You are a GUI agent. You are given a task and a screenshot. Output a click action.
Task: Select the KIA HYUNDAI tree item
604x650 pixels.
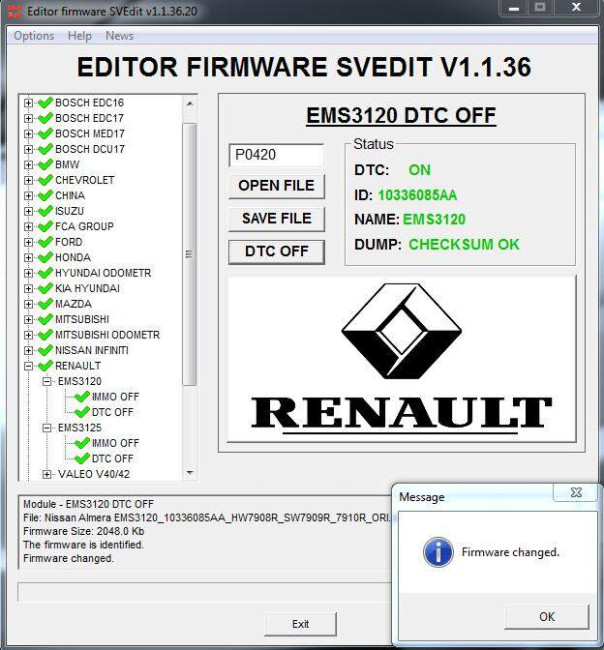click(x=87, y=288)
